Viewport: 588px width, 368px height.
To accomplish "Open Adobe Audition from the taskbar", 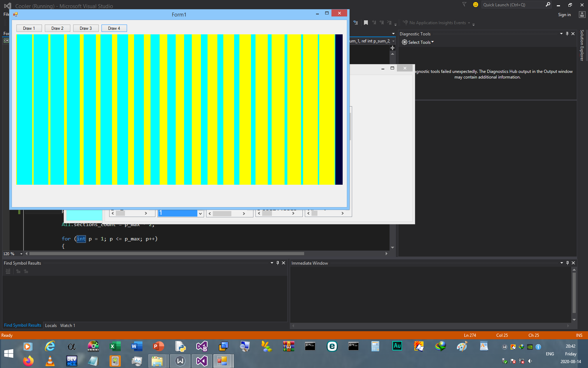I will pyautogui.click(x=397, y=346).
